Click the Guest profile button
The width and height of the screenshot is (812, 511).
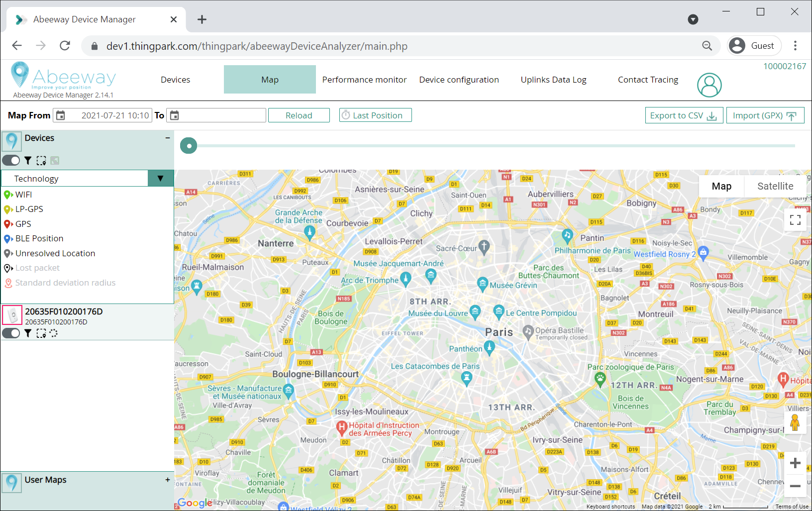[754, 46]
